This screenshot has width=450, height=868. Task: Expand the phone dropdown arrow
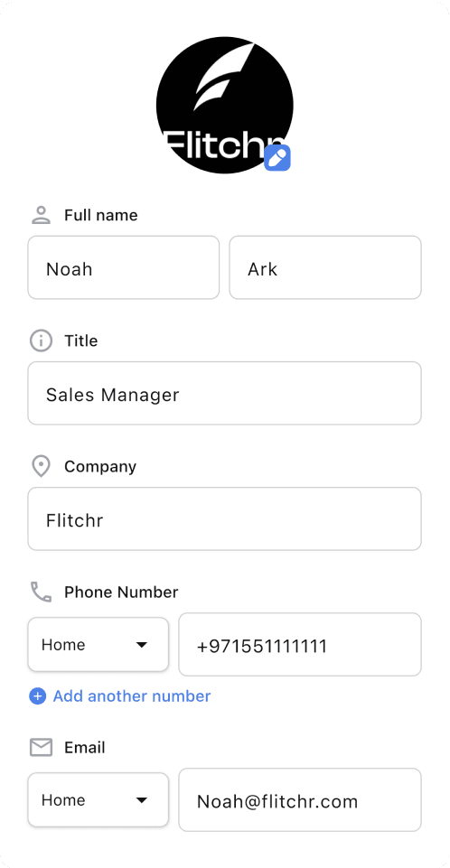[x=142, y=645]
